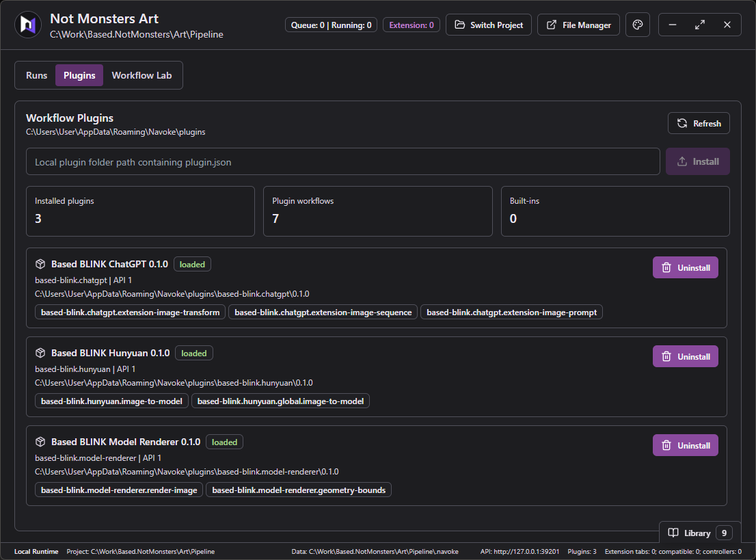The height and width of the screenshot is (560, 756).
Task: Select the Plugins tab
Action: pos(79,75)
